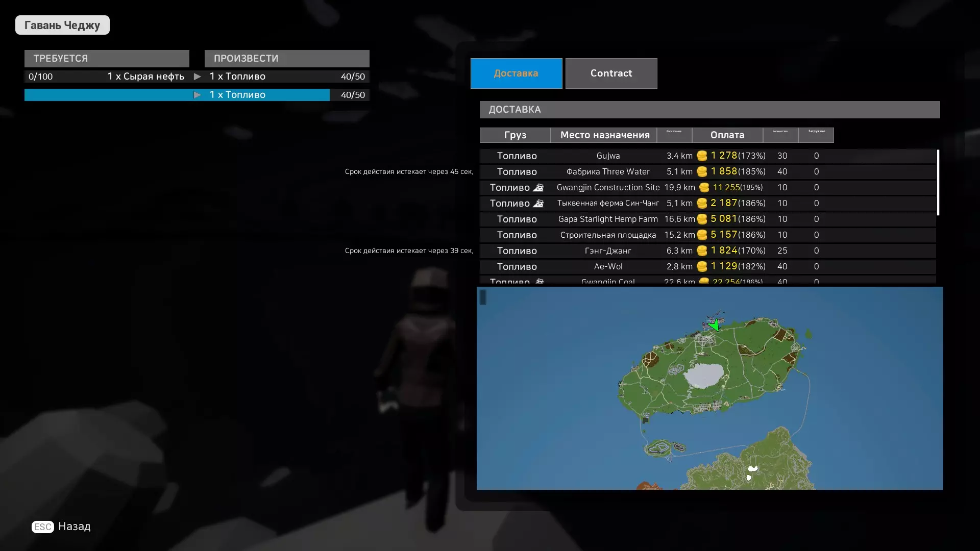Click ferry icon on Gwangjin Construction Site row
Image resolution: width=980 pixels, height=551 pixels.
(538, 188)
